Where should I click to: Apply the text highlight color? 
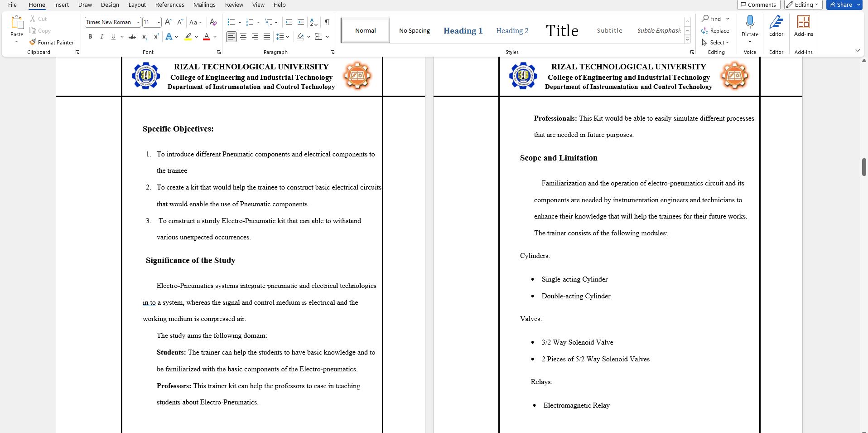[x=188, y=37]
